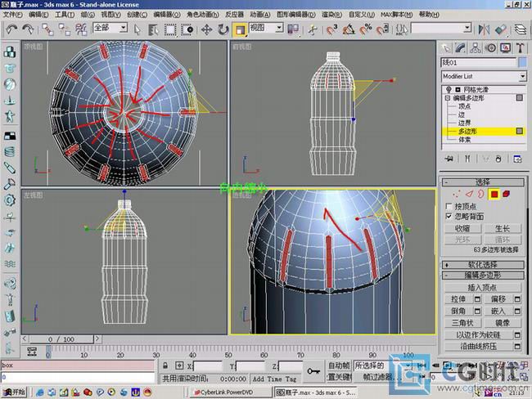Screen dimensions: 532x399
Task: Activate the Select and Rotate tool
Action: point(223,29)
